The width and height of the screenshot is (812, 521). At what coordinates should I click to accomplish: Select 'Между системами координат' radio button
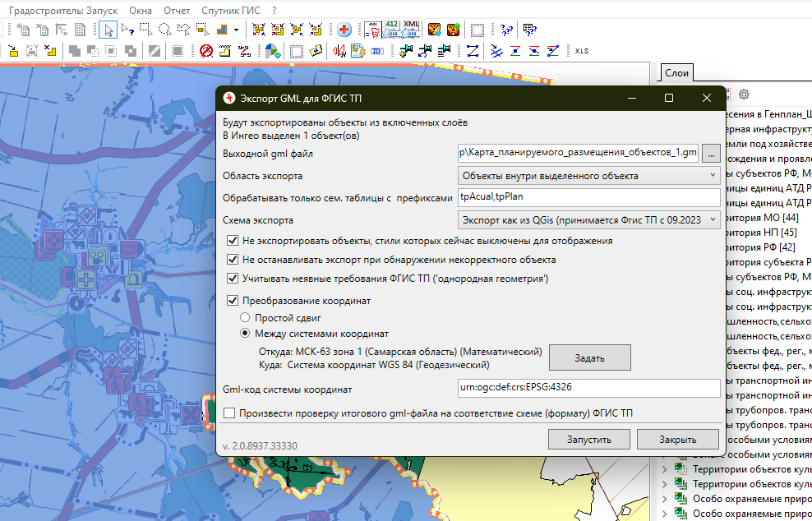point(246,334)
